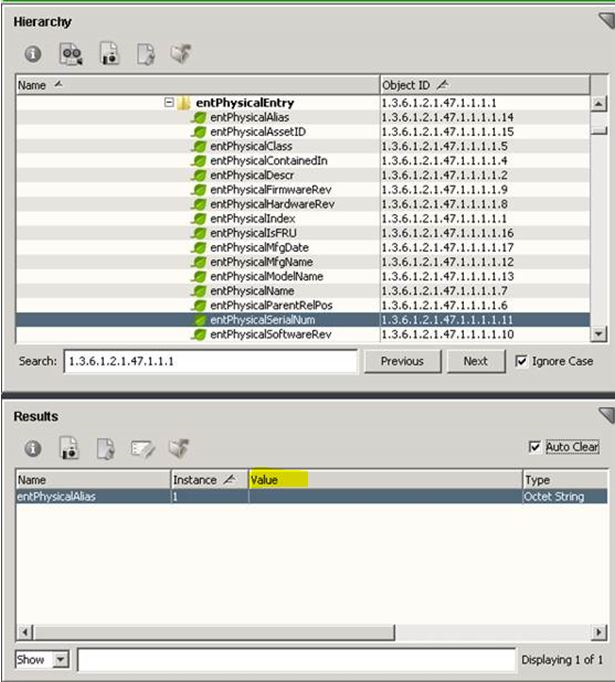This screenshot has width=615, height=682.
Task: Click hierarchy scrollbar down arrow
Action: coord(599,334)
